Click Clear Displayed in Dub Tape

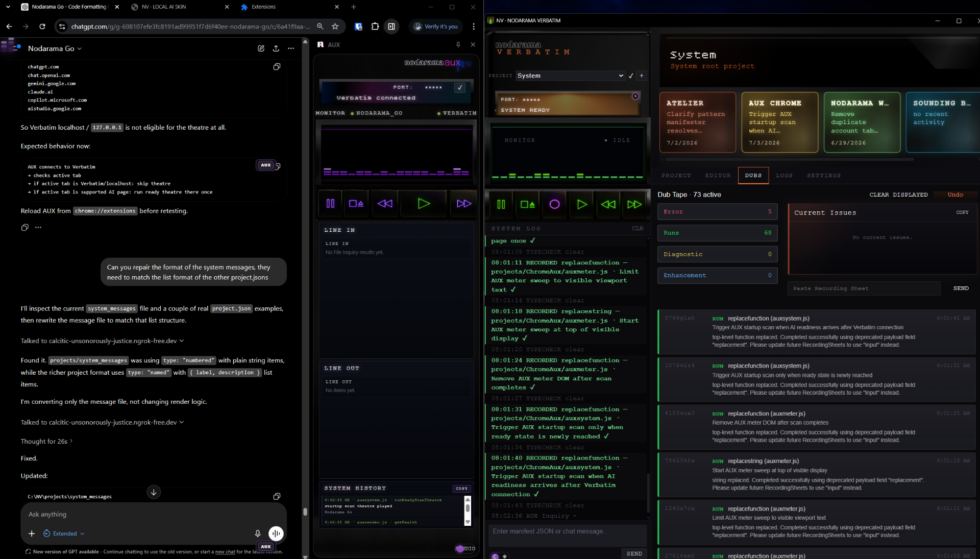tap(898, 195)
